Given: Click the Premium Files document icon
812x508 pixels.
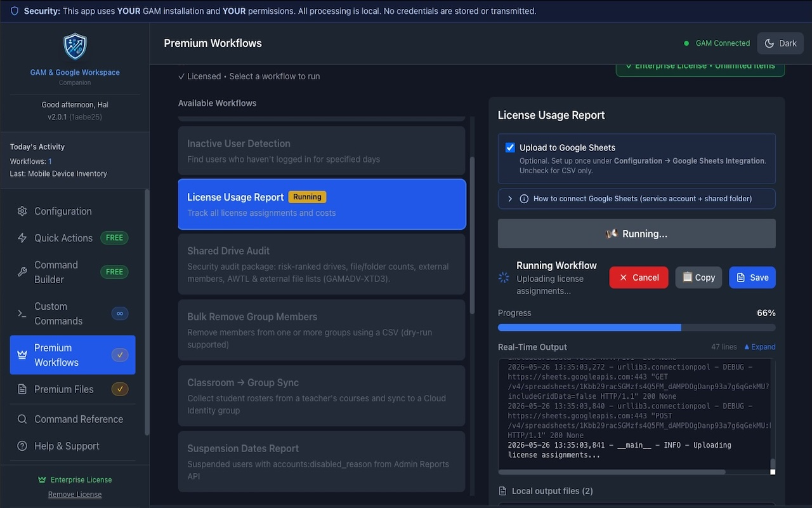Looking at the screenshot, I should (22, 389).
